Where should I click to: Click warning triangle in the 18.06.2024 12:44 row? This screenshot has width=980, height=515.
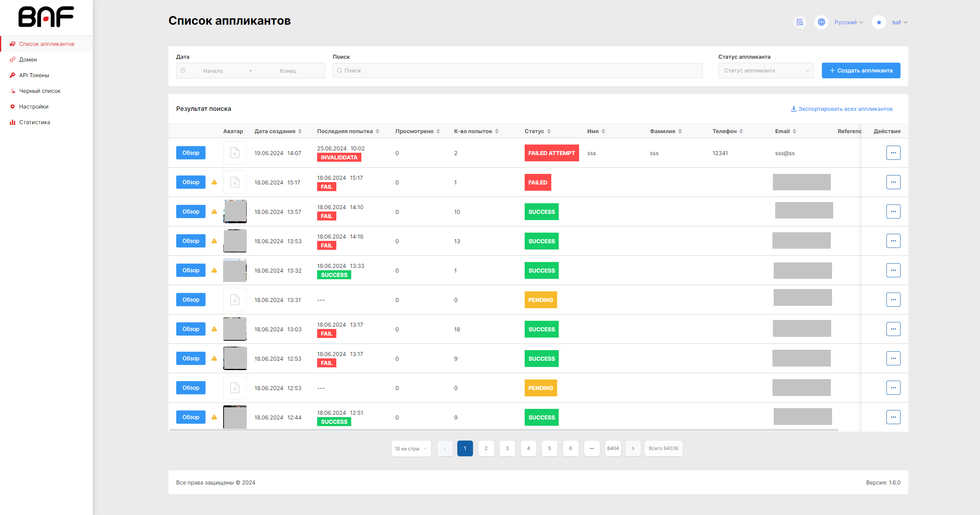point(214,417)
